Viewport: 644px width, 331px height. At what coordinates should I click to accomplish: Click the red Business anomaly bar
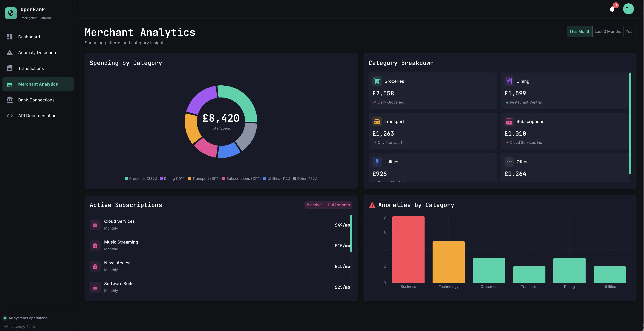408,249
